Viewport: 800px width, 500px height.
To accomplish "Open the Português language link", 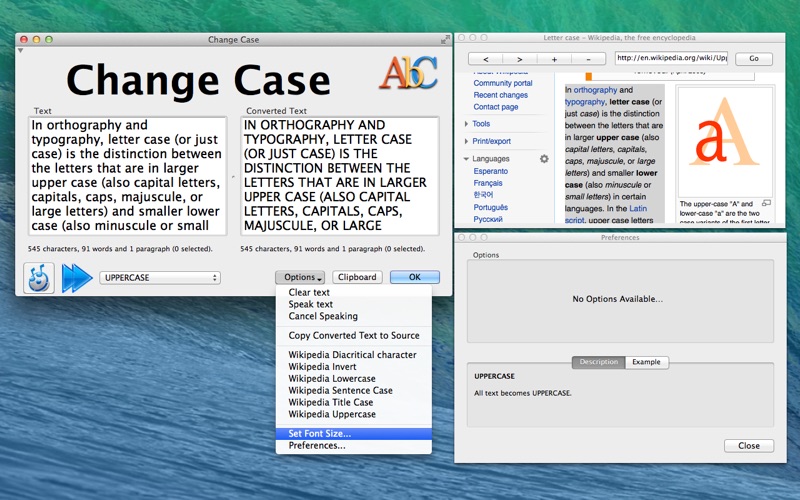I will coord(490,207).
